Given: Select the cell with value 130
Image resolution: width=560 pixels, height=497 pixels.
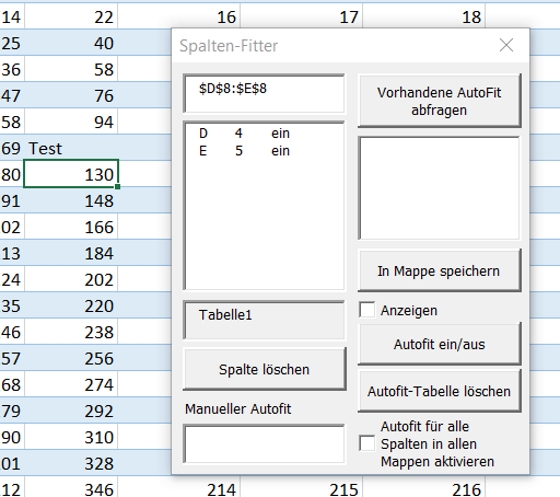Looking at the screenshot, I should [x=71, y=174].
